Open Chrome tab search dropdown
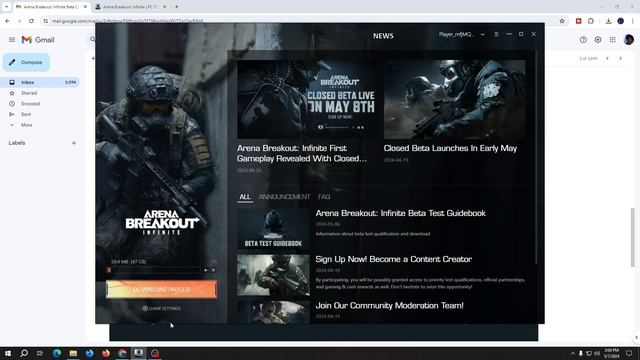The image size is (640, 360). coord(7,7)
